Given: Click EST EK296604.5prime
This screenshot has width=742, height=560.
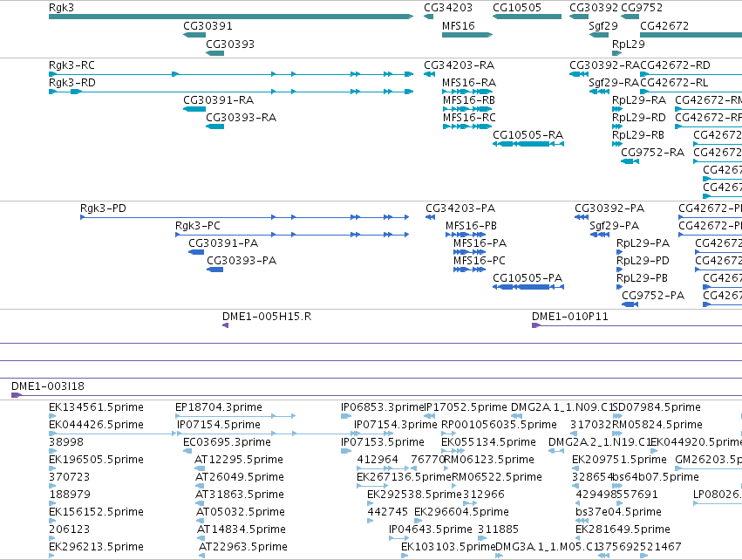Looking at the screenshot, I should tap(419, 521).
